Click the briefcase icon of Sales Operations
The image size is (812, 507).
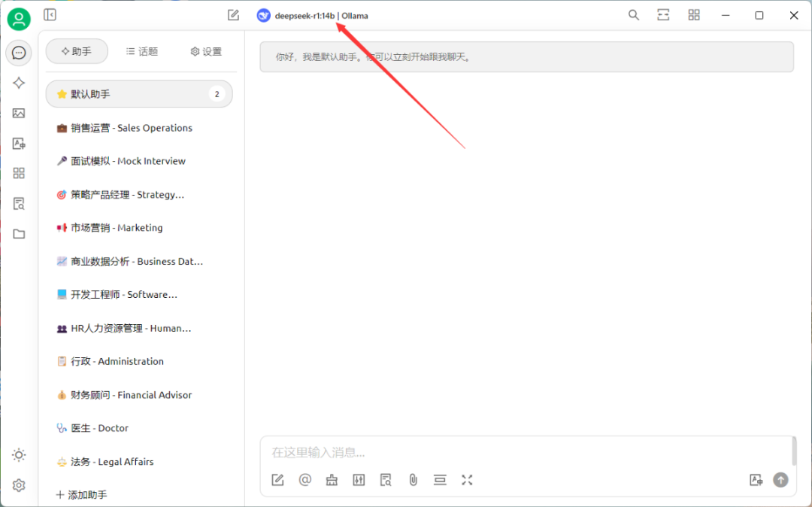(x=62, y=128)
